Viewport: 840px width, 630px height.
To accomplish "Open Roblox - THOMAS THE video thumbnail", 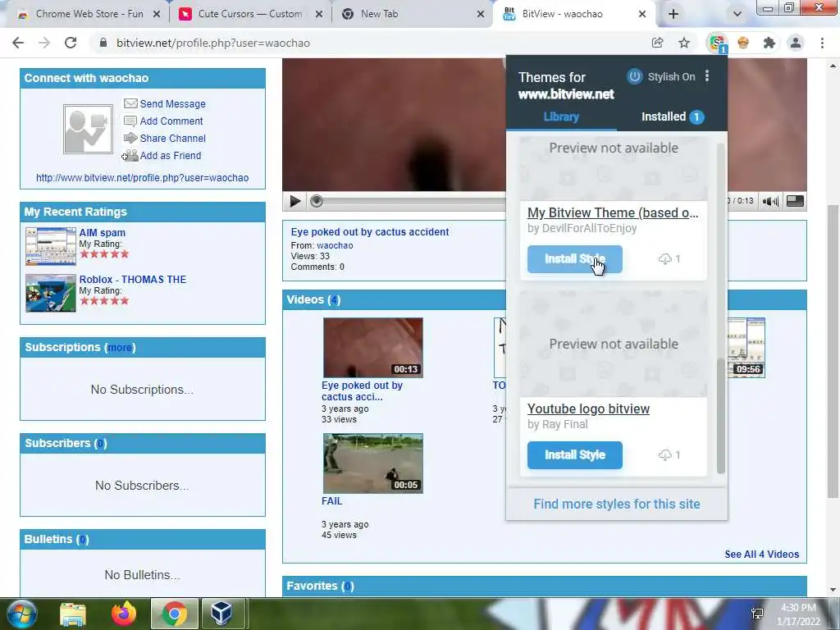I will click(51, 293).
